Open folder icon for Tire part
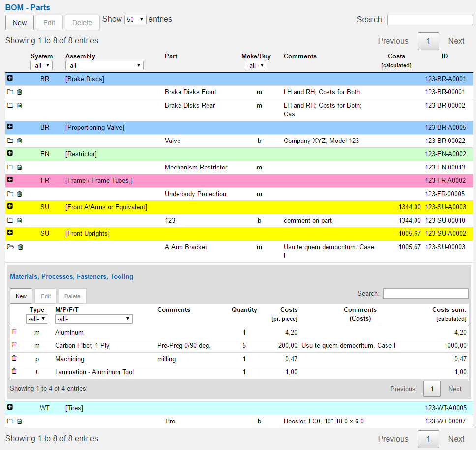 coord(10,422)
